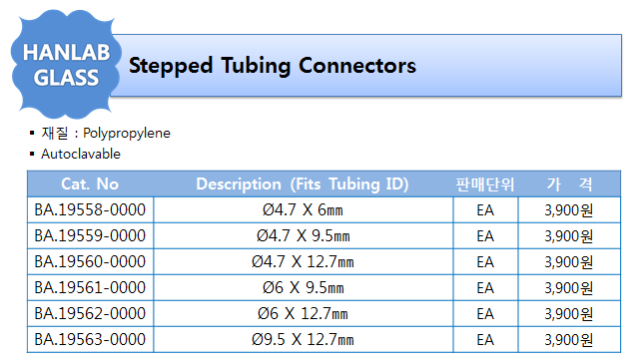Select catalog number BA.19560-0000
644x363 pixels.
click(90, 261)
